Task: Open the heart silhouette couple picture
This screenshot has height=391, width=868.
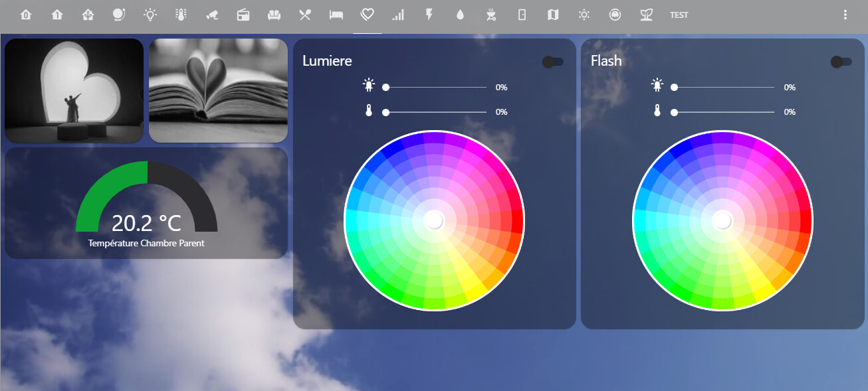Action: (x=74, y=90)
